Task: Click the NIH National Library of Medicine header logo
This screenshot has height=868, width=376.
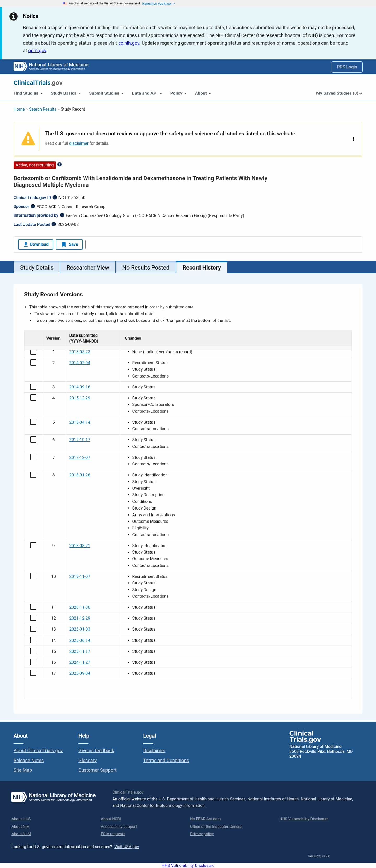Action: (51, 66)
